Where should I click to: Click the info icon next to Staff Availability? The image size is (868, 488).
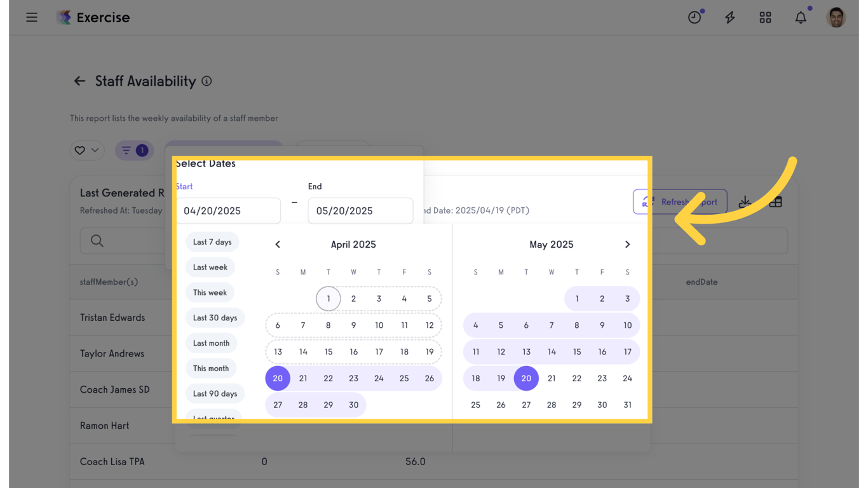pos(207,81)
